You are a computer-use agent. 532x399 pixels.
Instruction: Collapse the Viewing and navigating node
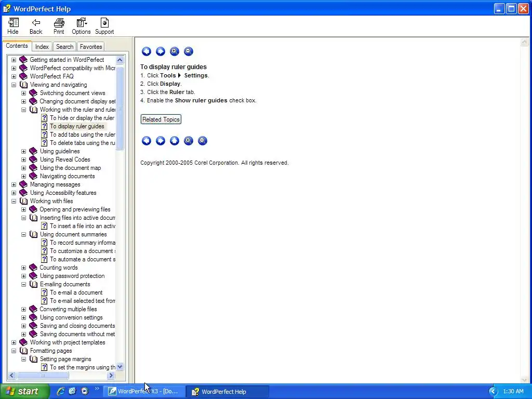[x=14, y=85]
